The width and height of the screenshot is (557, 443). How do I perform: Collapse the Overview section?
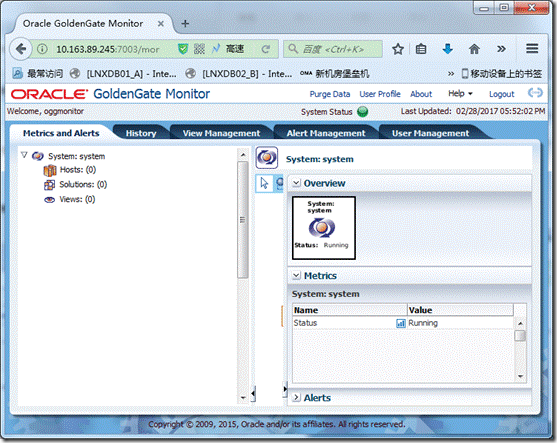tap(296, 183)
